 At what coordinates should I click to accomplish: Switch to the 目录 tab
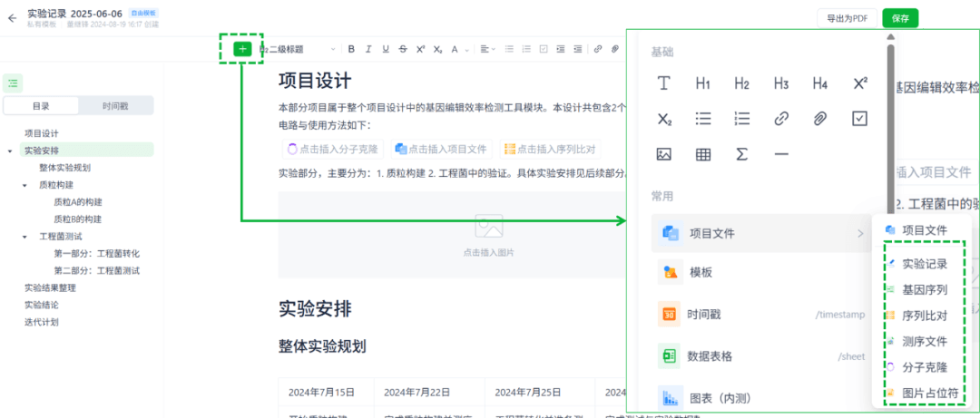click(41, 105)
